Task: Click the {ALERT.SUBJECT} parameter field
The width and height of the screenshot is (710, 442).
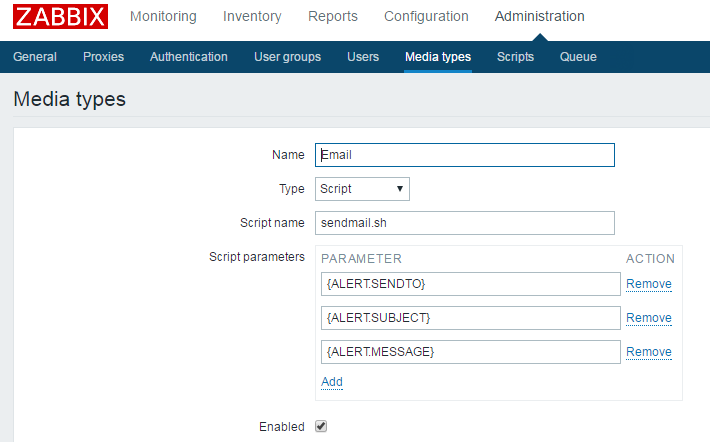Action: coord(471,318)
